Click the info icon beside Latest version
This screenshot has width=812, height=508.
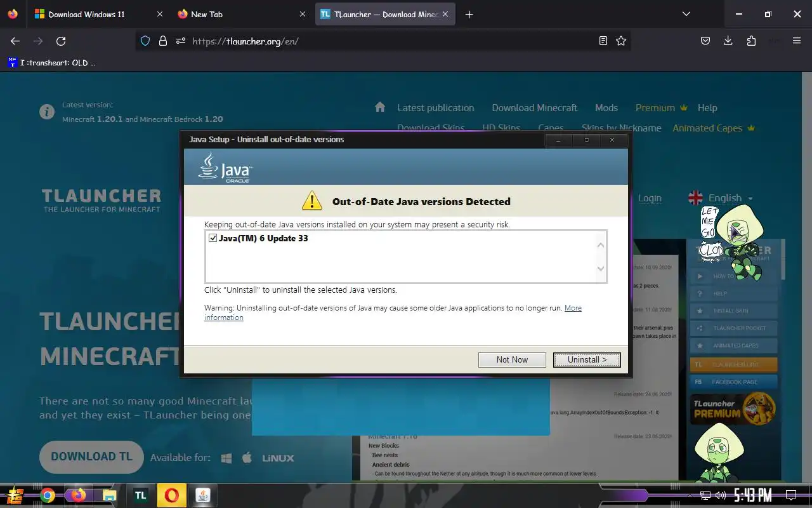[47, 112]
